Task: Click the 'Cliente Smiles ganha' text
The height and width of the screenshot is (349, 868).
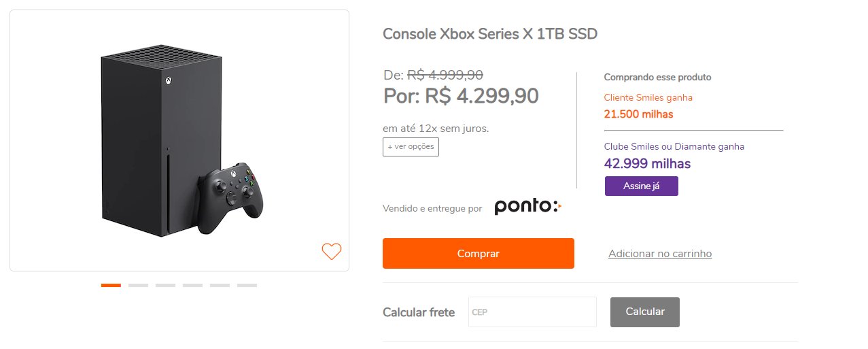Action: coord(648,98)
